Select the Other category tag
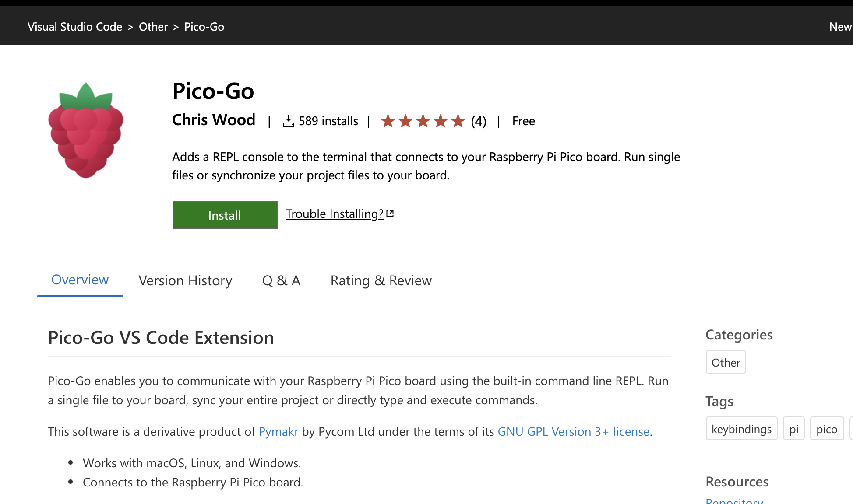The width and height of the screenshot is (853, 504). [x=726, y=362]
